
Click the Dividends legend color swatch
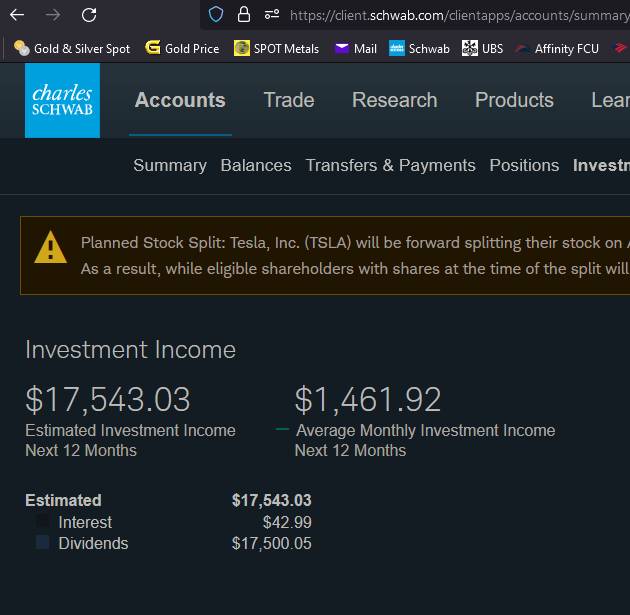pos(42,543)
